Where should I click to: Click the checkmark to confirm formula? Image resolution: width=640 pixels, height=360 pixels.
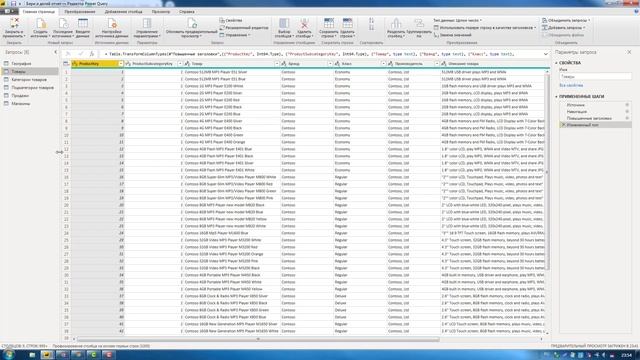(x=80, y=54)
